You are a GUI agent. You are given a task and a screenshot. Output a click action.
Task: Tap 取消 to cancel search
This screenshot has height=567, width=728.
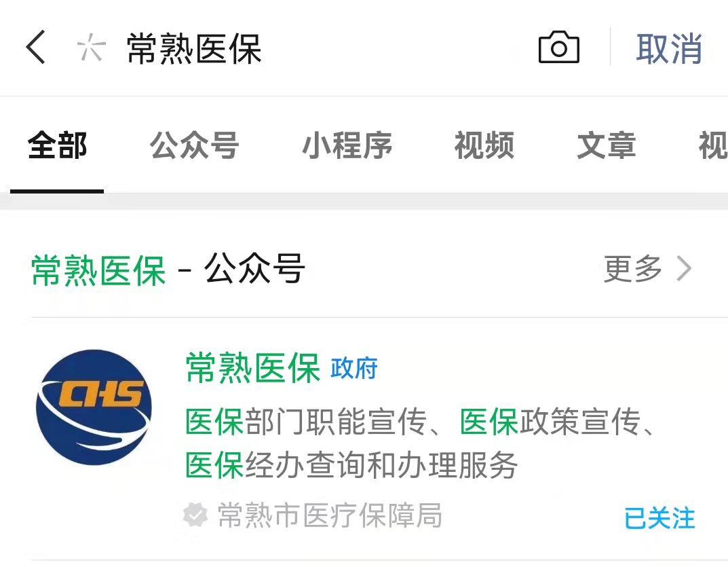668,48
